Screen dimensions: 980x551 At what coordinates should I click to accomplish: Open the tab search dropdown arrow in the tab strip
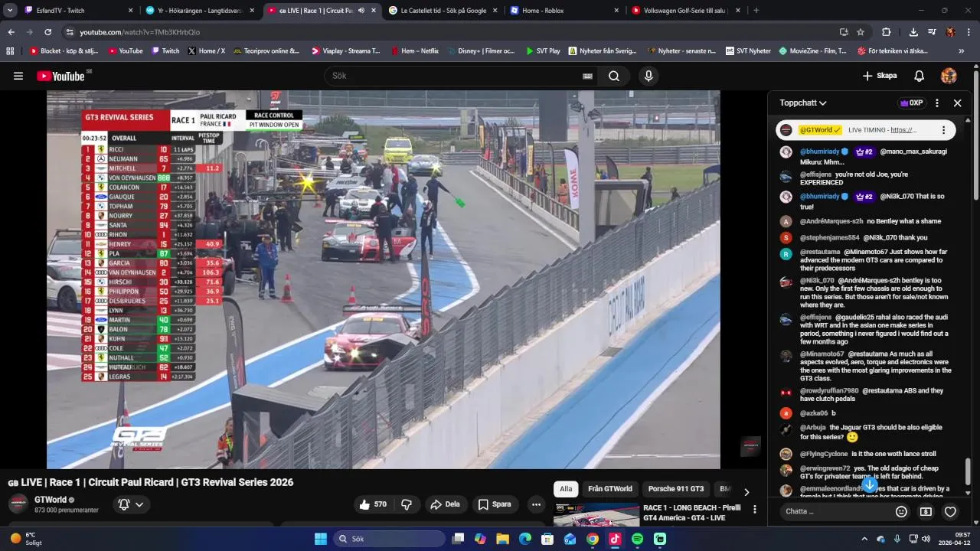click(x=10, y=11)
